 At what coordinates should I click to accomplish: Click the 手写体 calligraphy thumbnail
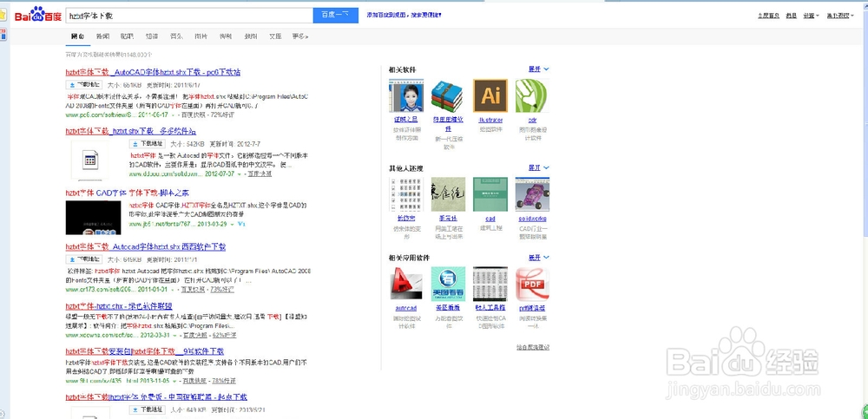[449, 194]
